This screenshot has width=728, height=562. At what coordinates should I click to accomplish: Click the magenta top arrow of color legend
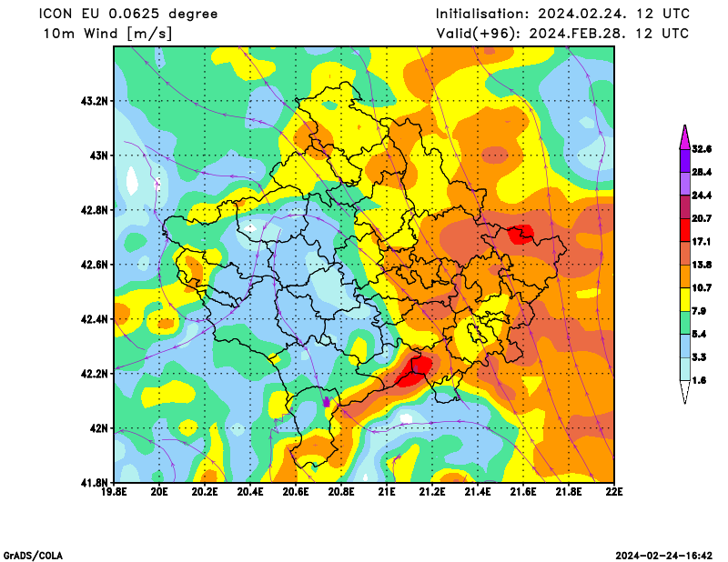click(x=685, y=138)
